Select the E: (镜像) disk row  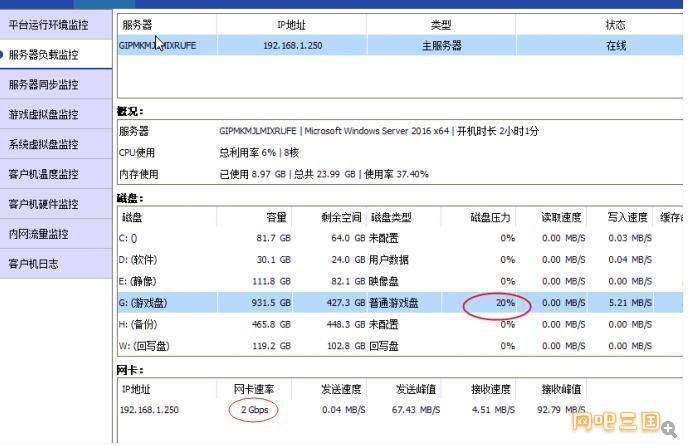coord(400,281)
